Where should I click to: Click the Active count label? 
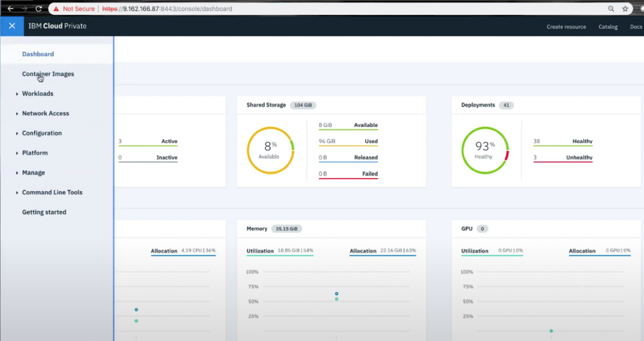click(169, 141)
